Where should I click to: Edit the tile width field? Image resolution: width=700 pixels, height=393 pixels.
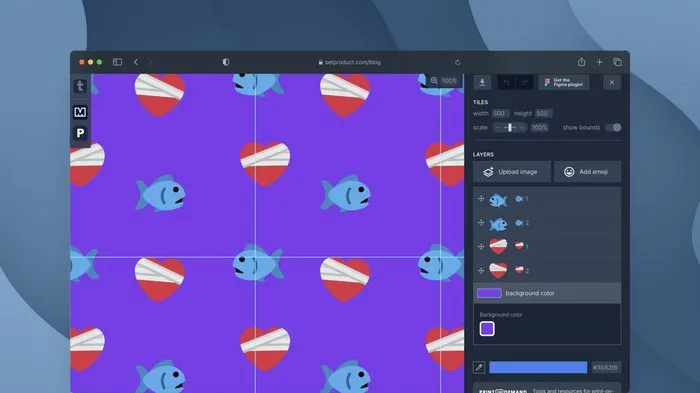[x=500, y=113]
